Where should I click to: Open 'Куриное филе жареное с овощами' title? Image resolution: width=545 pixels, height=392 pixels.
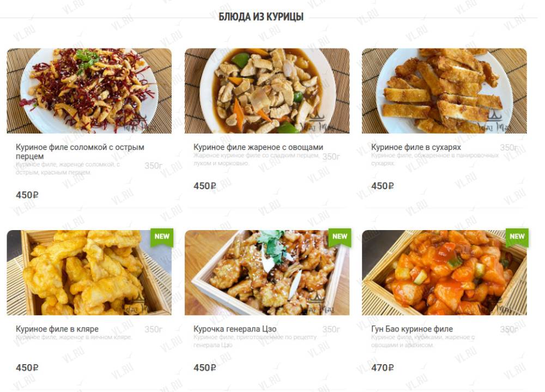coord(258,147)
